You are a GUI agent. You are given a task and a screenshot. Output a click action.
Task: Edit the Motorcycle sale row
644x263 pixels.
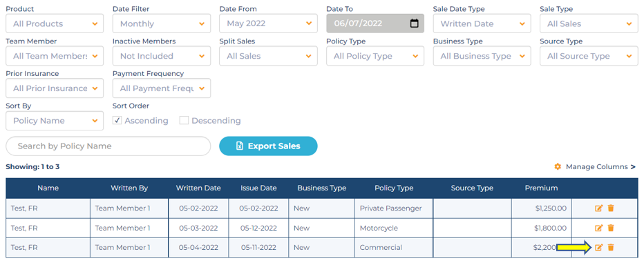[x=598, y=228]
